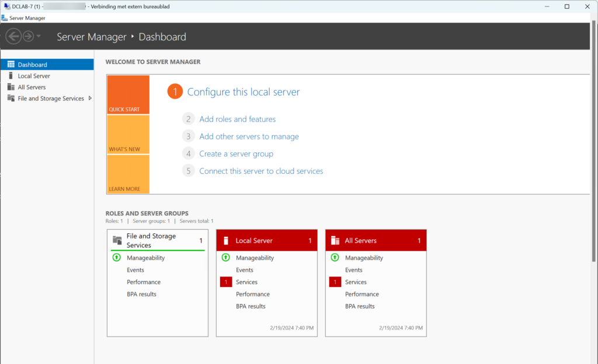
Task: Open Services in All Servers tile
Action: point(356,282)
